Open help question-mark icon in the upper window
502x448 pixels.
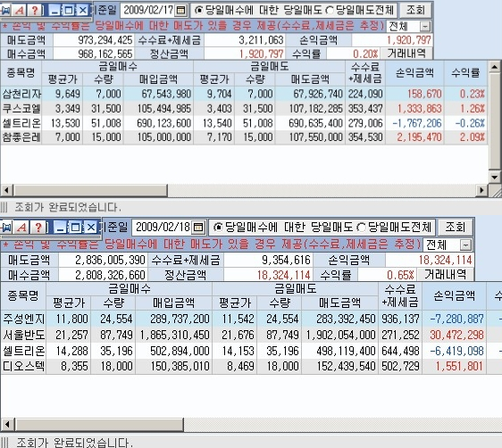(34, 11)
